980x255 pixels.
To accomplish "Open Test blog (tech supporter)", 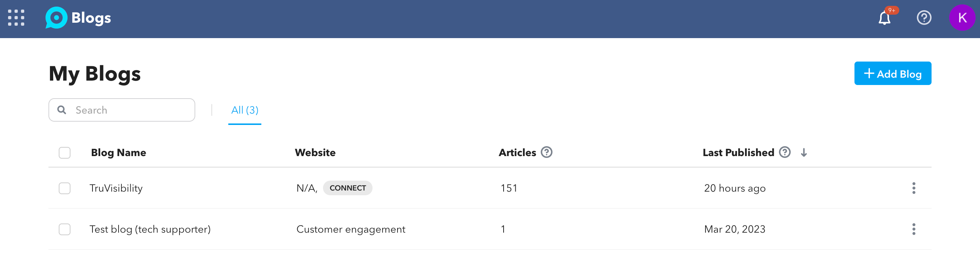I will pyautogui.click(x=150, y=230).
